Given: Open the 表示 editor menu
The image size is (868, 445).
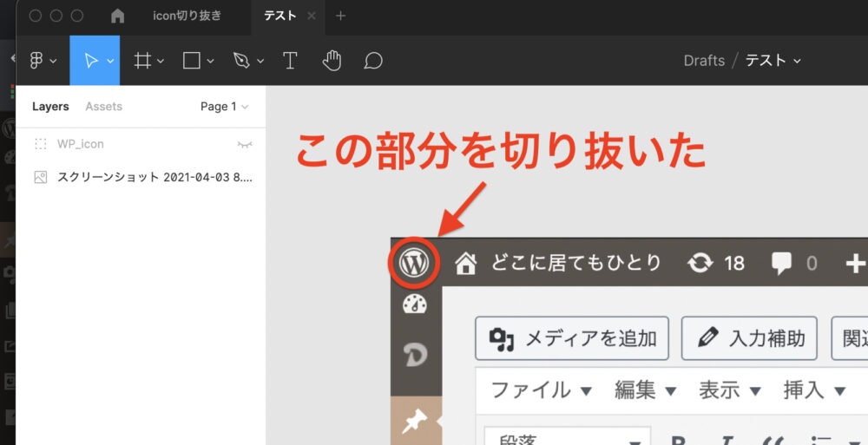Looking at the screenshot, I should (x=730, y=390).
